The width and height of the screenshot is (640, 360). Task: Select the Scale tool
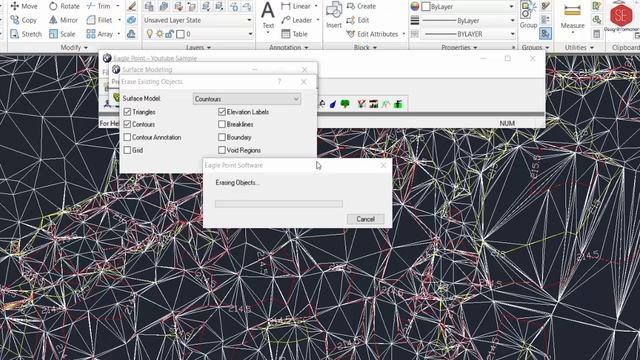[62, 34]
